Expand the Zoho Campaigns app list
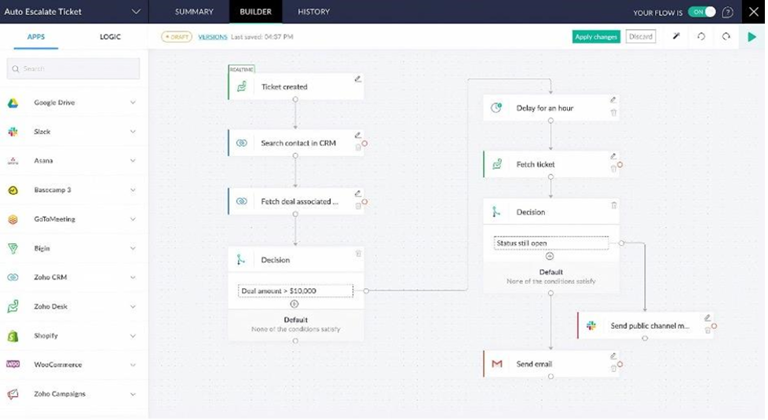This screenshot has height=420, width=768. point(133,394)
